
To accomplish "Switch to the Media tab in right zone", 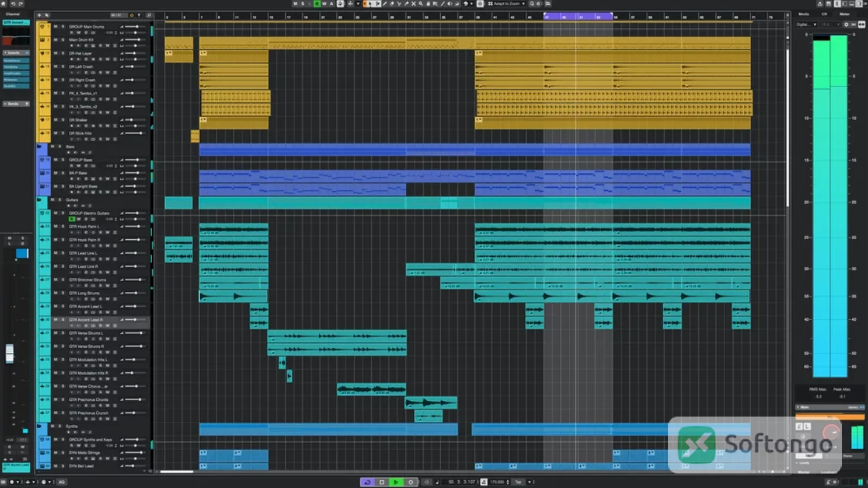I will pos(803,14).
